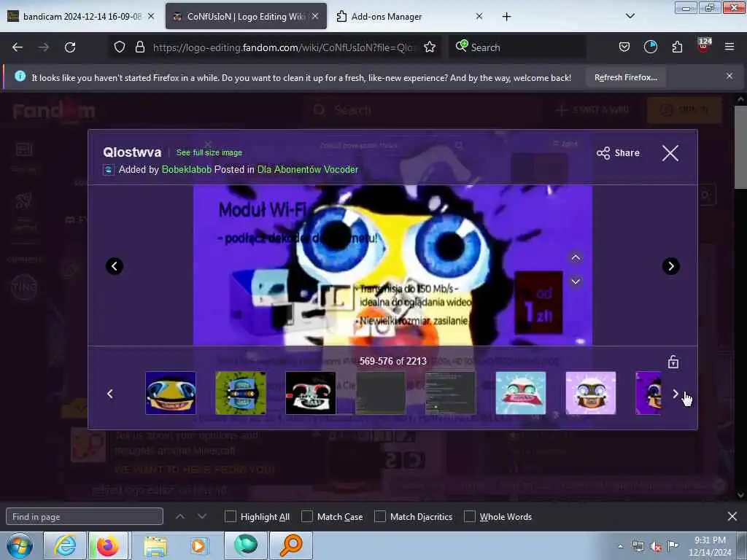Focus the Firefox URL address bar
747x560 pixels.
(x=285, y=47)
